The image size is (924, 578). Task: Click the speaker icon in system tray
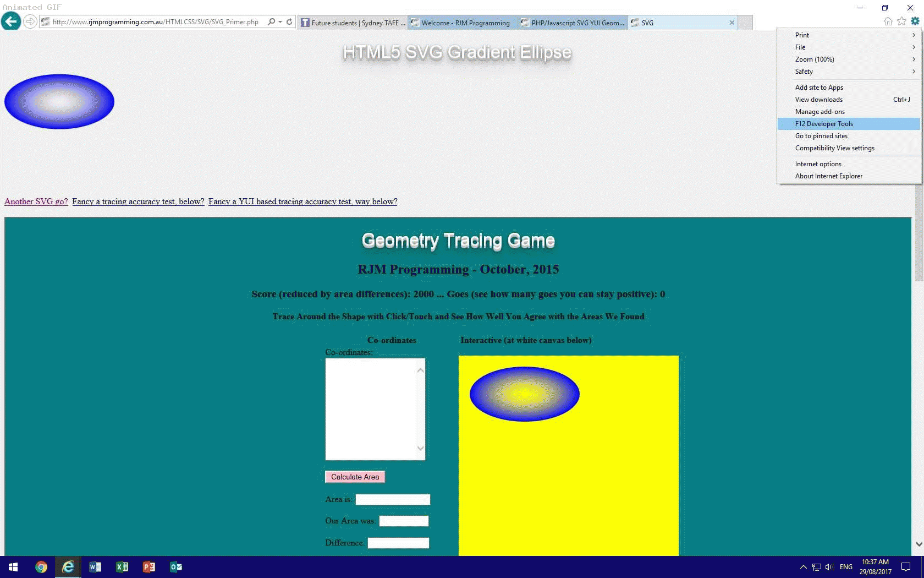[828, 567]
